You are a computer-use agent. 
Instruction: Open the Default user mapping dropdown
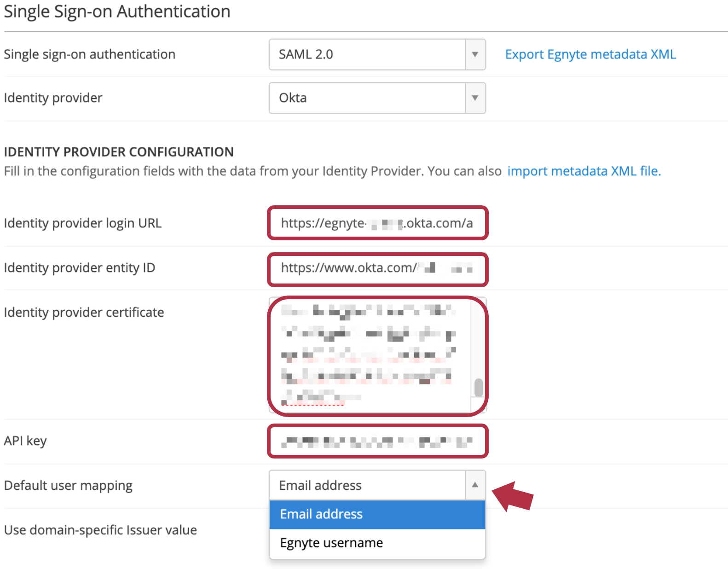tap(368, 485)
